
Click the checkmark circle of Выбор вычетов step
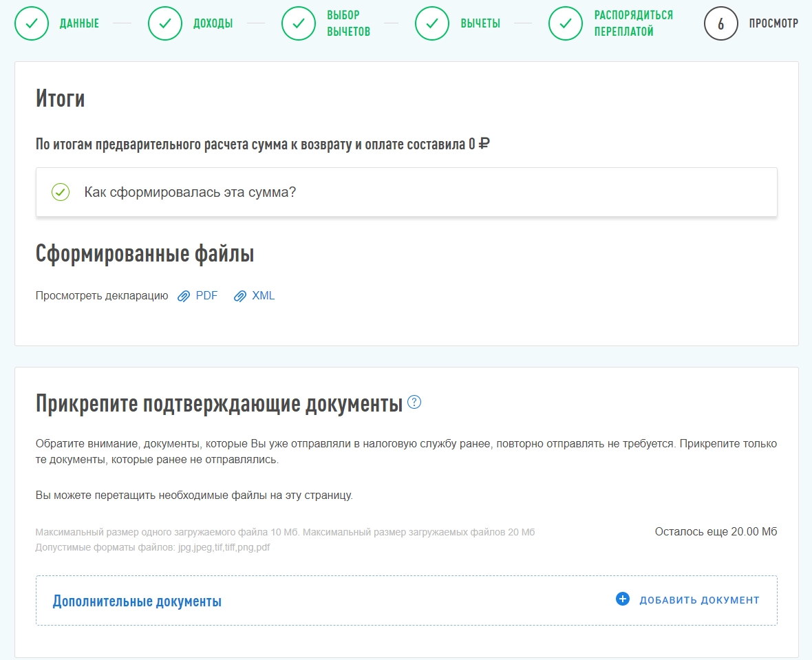pyautogui.click(x=299, y=23)
